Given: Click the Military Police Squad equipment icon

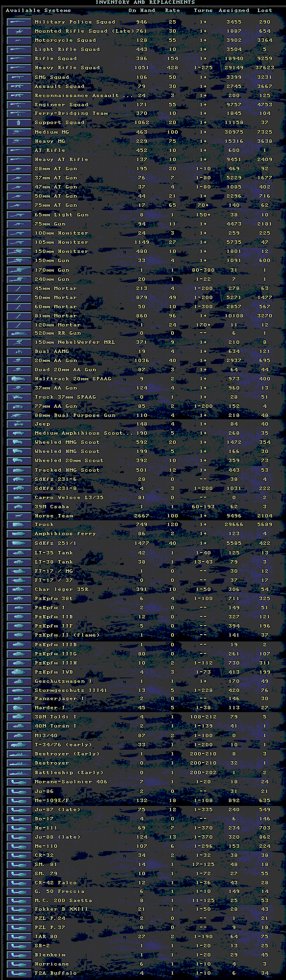Looking at the screenshot, I should click(19, 22).
